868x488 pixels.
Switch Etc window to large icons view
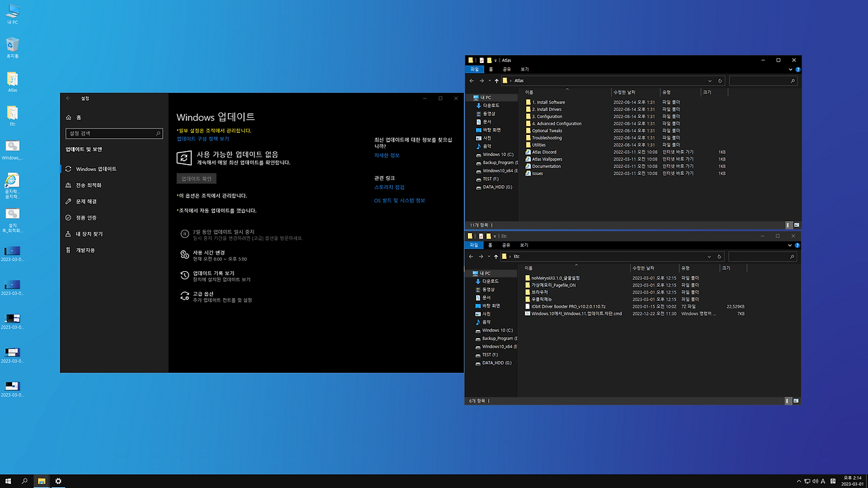point(795,401)
